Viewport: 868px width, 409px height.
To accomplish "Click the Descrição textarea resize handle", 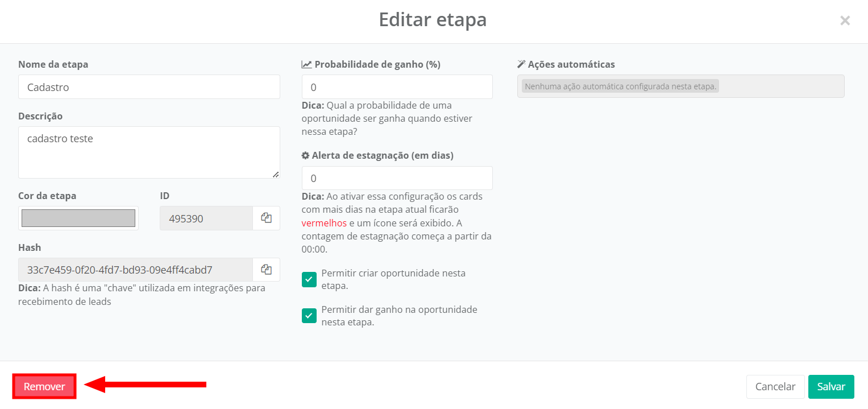I will coord(276,175).
